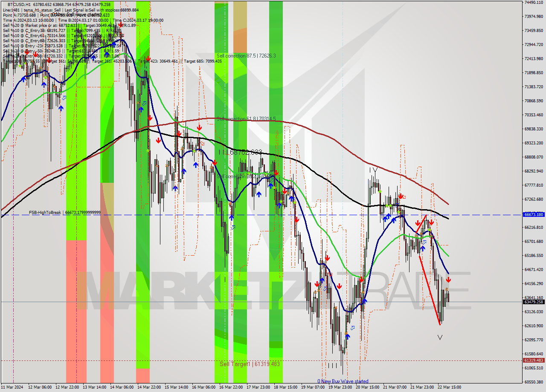Click the 'Sell correction 61.8 | 70314.5' label
This screenshot has height=392, width=546.
click(x=246, y=119)
